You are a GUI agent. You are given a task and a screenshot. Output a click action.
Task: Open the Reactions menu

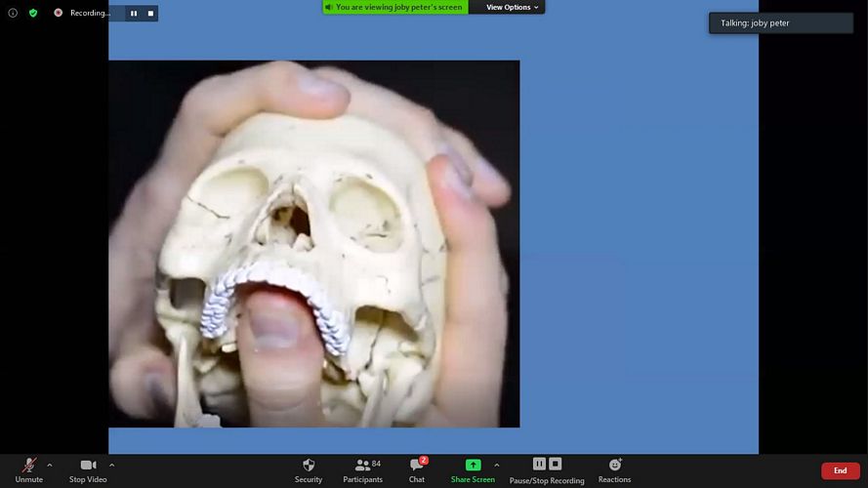pyautogui.click(x=614, y=470)
